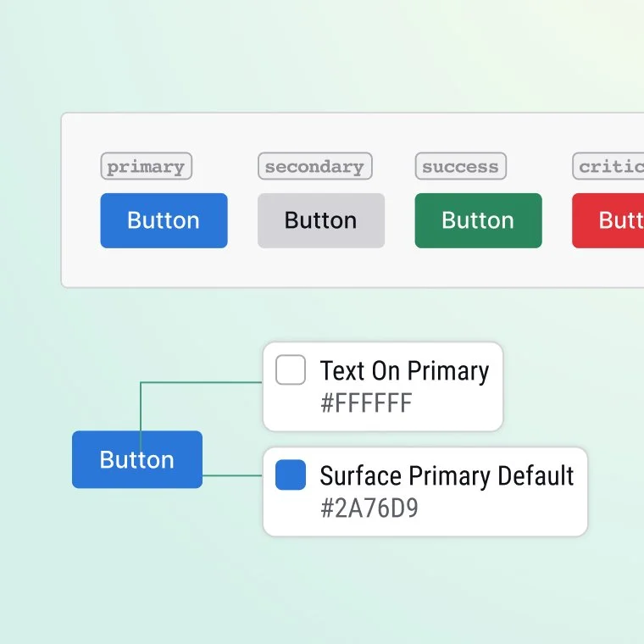Click the connector line to the surface token
644x644 pixels.
[232, 475]
